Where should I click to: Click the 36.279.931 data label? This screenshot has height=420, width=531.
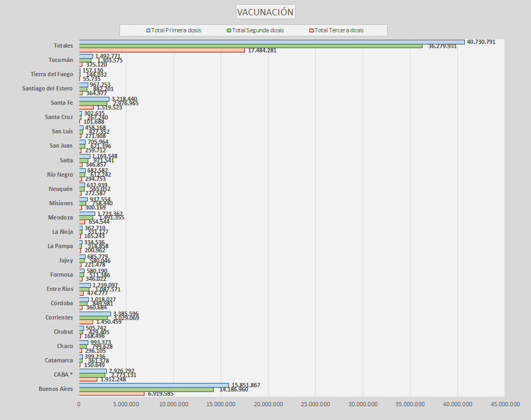443,46
